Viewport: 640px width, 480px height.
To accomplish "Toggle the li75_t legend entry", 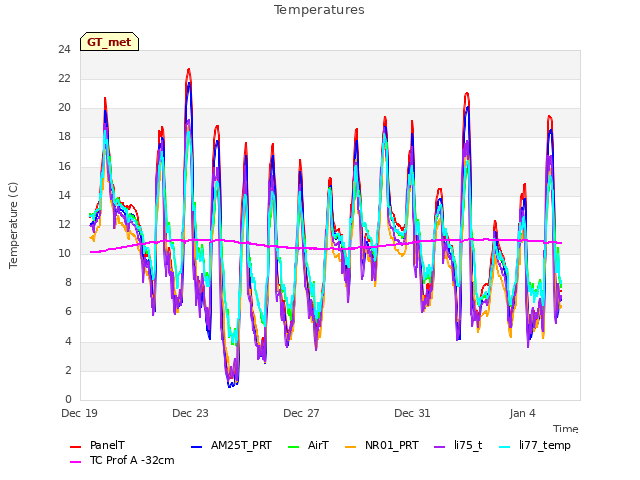I will (x=458, y=445).
